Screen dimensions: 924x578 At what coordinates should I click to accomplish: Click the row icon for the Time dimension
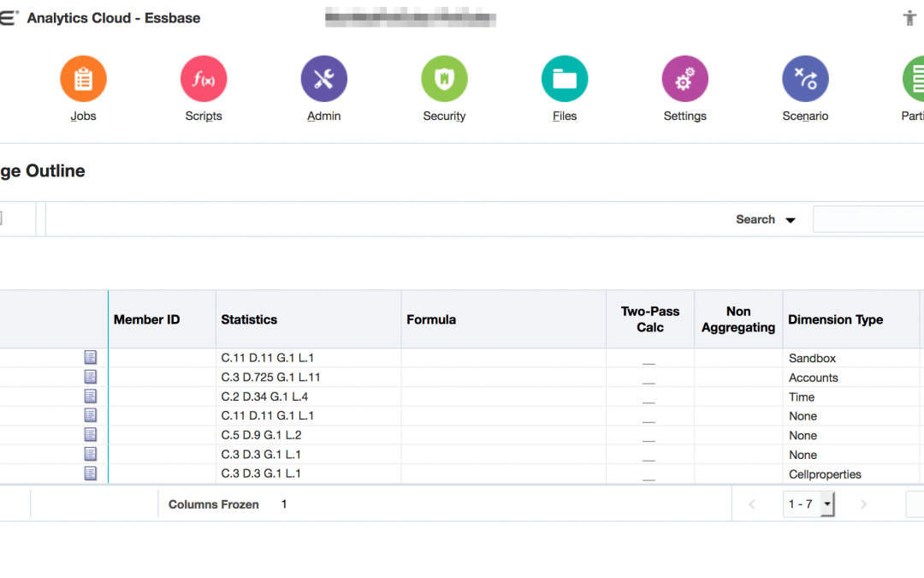coord(90,396)
